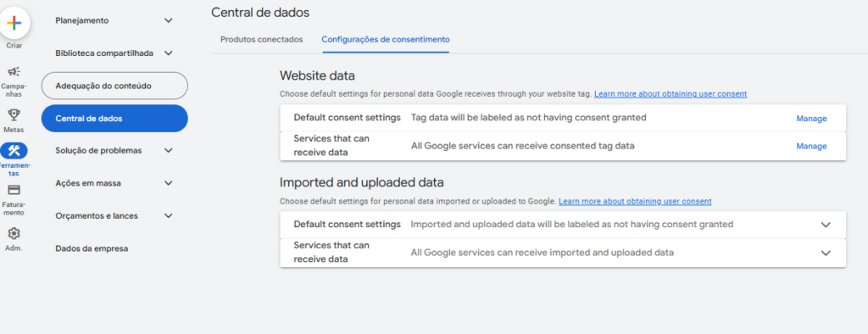Expand imported data Services that can receive data chevron
This screenshot has height=334, width=868.
click(826, 253)
